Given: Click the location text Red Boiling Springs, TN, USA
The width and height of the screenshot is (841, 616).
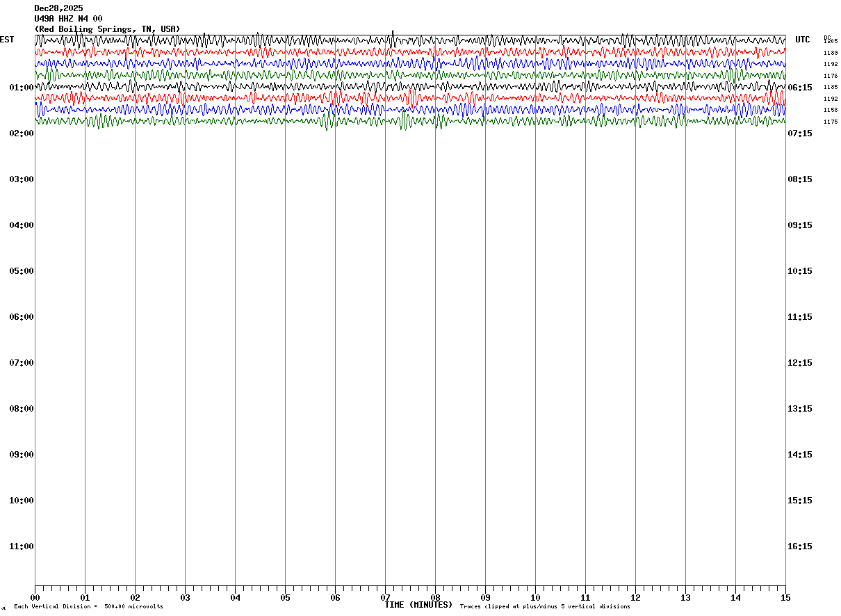Looking at the screenshot, I should click(107, 29).
